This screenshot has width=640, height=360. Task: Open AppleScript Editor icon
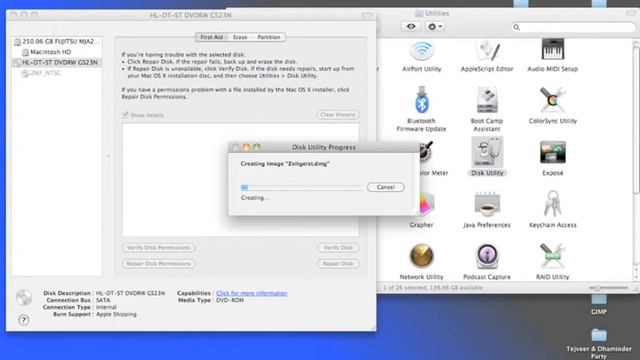click(x=487, y=51)
